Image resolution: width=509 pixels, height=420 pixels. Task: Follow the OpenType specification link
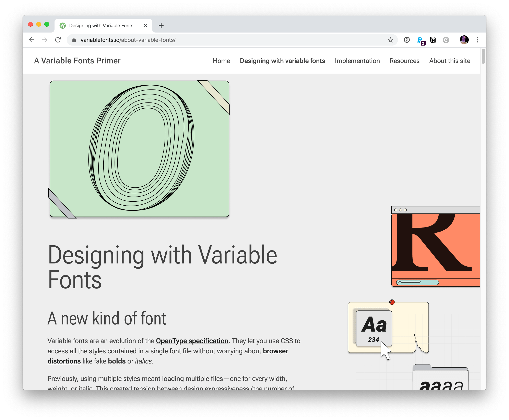tap(192, 341)
